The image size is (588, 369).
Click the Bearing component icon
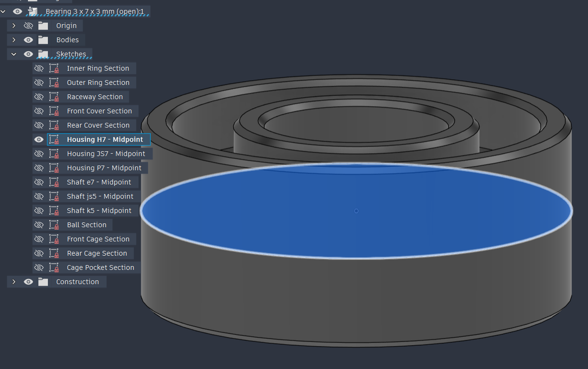pos(32,11)
